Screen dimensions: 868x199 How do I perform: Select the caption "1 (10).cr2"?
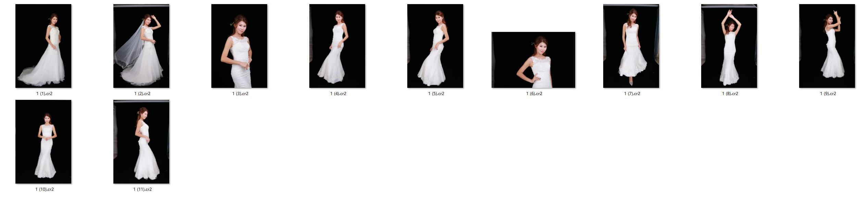(45, 189)
